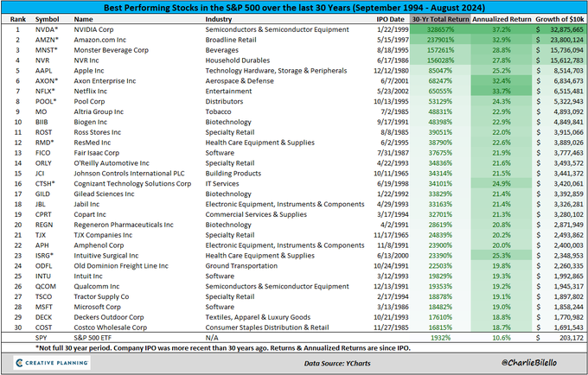Viewport: 588px width, 375px height.
Task: Select the Amazon.com Inc name cell
Action: 99,40
